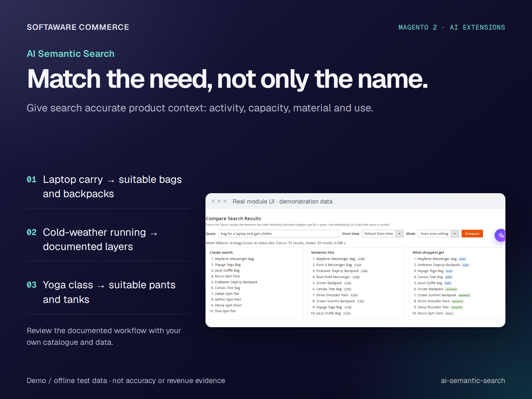Click the purple AI sparkle assistant icon
The width and height of the screenshot is (532, 399).
point(500,235)
